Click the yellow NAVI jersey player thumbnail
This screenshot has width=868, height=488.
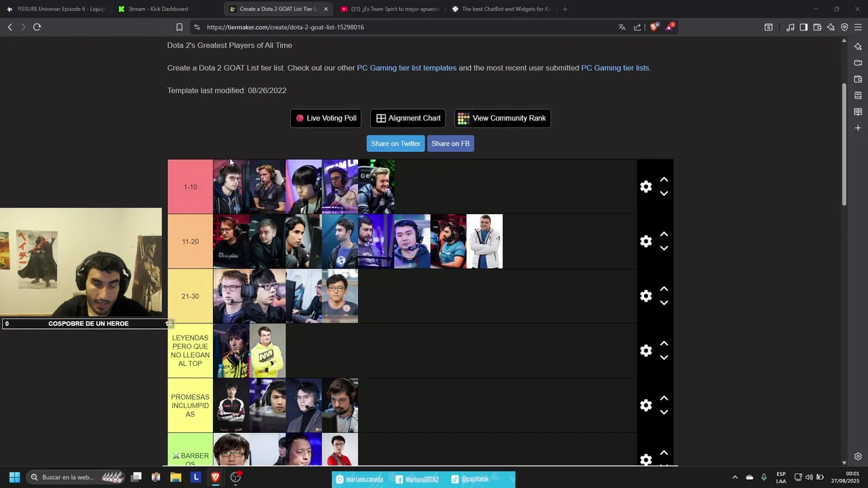coord(267,350)
